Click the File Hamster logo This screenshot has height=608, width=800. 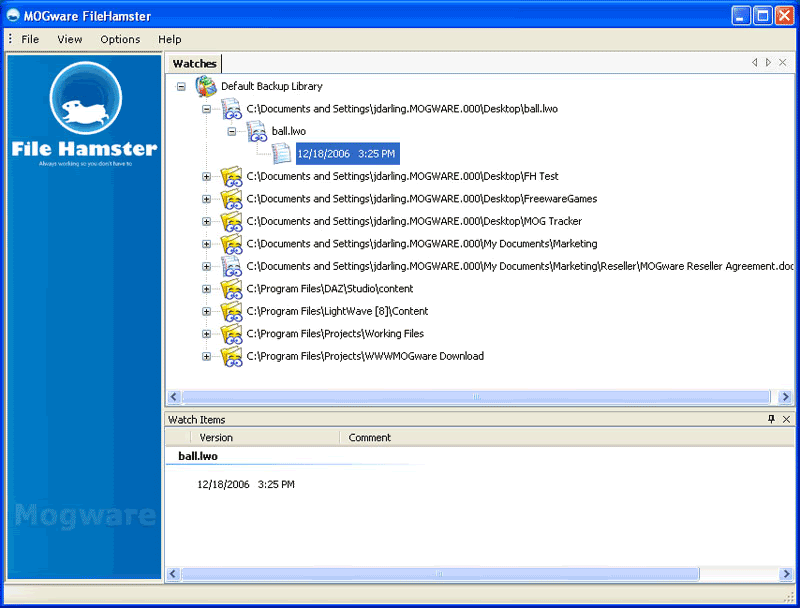pos(84,110)
